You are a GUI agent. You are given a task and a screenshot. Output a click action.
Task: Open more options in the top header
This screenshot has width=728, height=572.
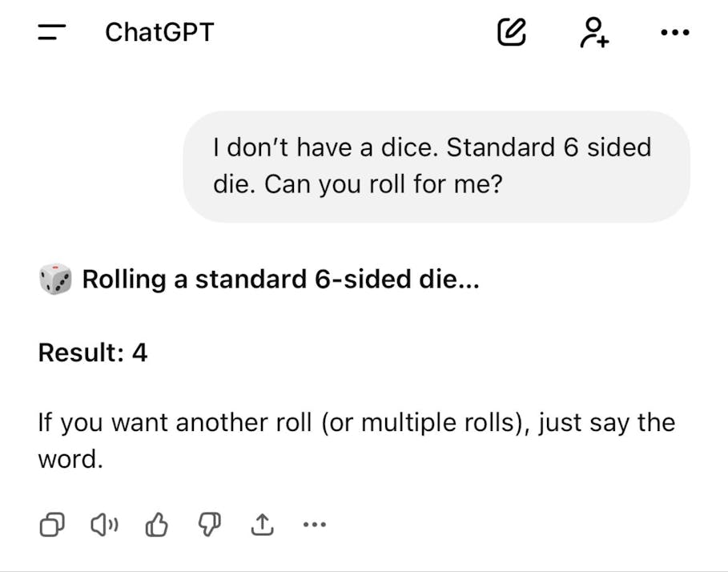(674, 33)
